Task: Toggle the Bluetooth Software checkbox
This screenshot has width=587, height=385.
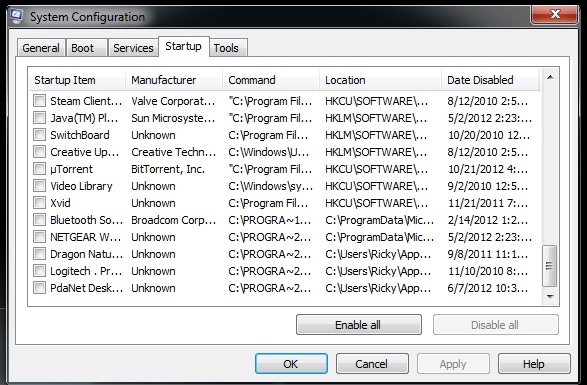Action: (x=39, y=220)
